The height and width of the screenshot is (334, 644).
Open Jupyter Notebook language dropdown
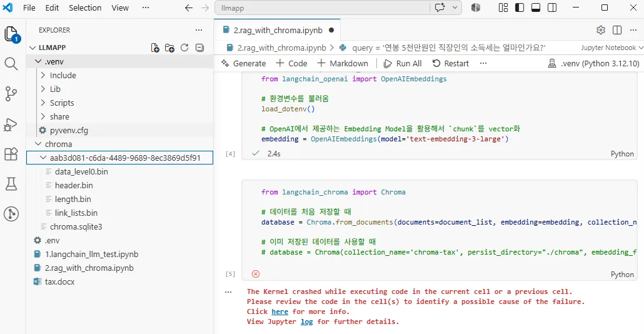611,48
